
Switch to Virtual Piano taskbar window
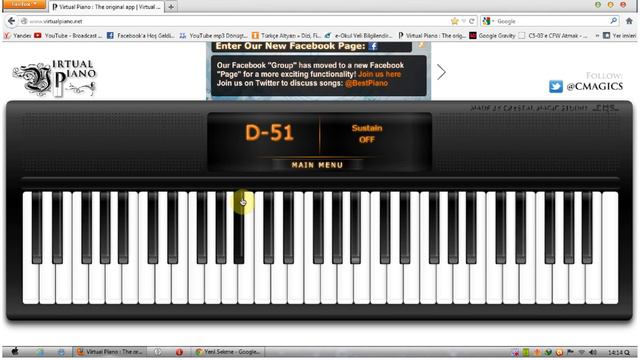(109, 352)
